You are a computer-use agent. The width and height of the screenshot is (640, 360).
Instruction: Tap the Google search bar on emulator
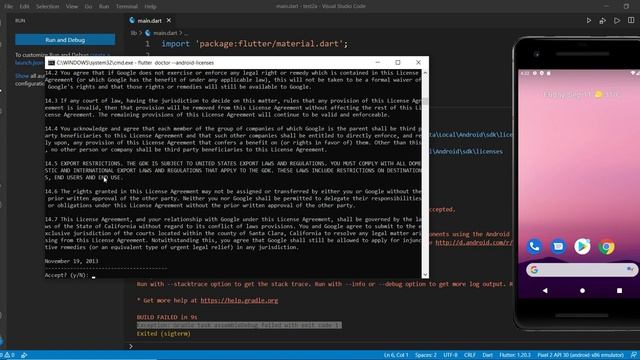[582, 270]
